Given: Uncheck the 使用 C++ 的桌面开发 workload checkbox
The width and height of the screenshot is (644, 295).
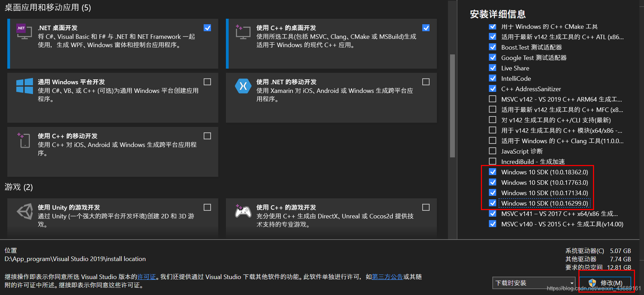Looking at the screenshot, I should click(426, 28).
